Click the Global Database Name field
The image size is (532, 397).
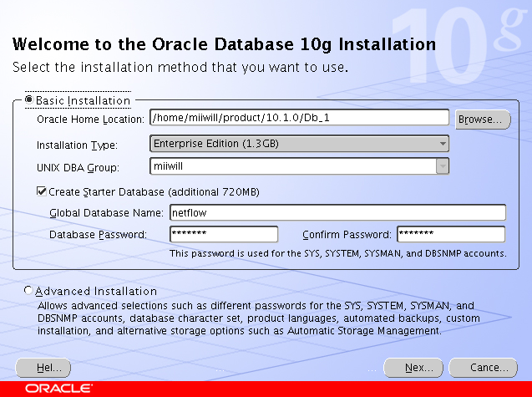pos(337,212)
